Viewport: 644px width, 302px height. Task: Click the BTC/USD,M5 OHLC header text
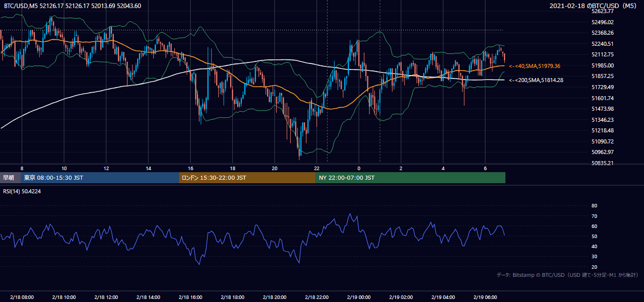click(x=73, y=6)
